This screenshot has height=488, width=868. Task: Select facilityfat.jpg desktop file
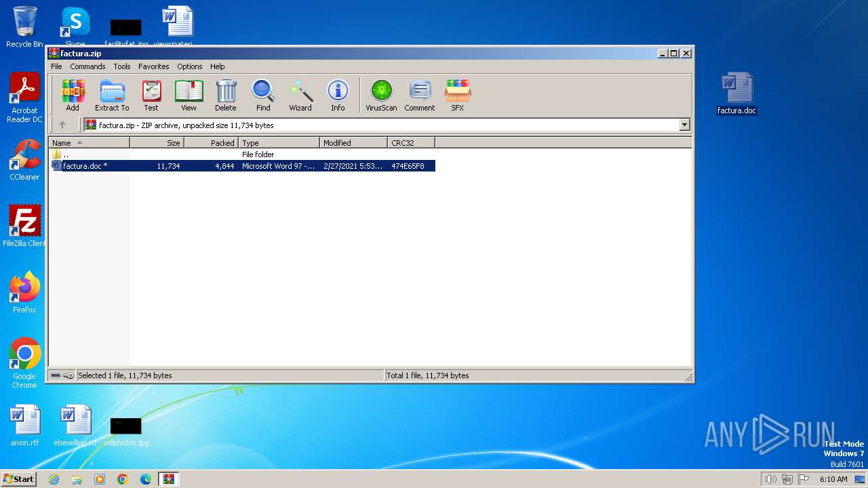[x=126, y=34]
